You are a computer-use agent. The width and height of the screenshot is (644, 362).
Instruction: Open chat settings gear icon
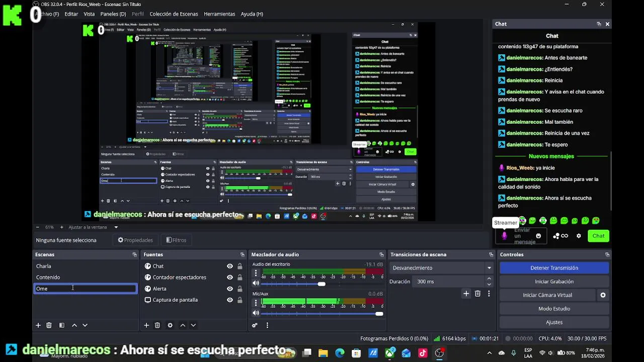579,236
